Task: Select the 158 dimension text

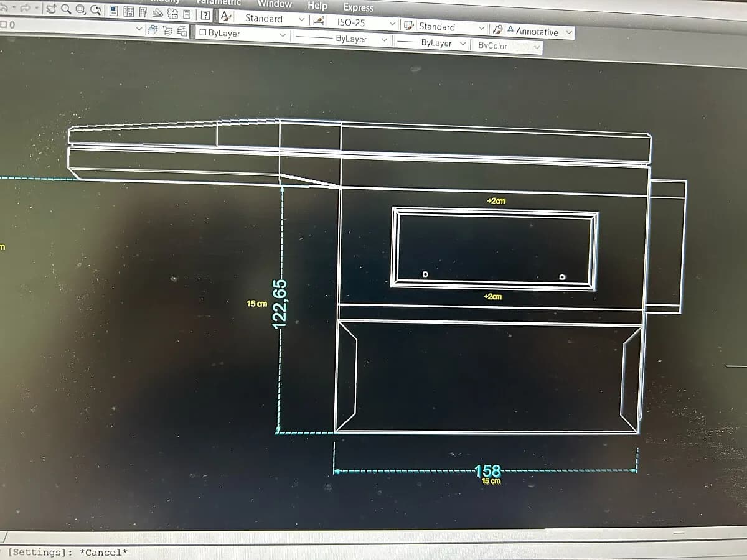Action: click(487, 470)
